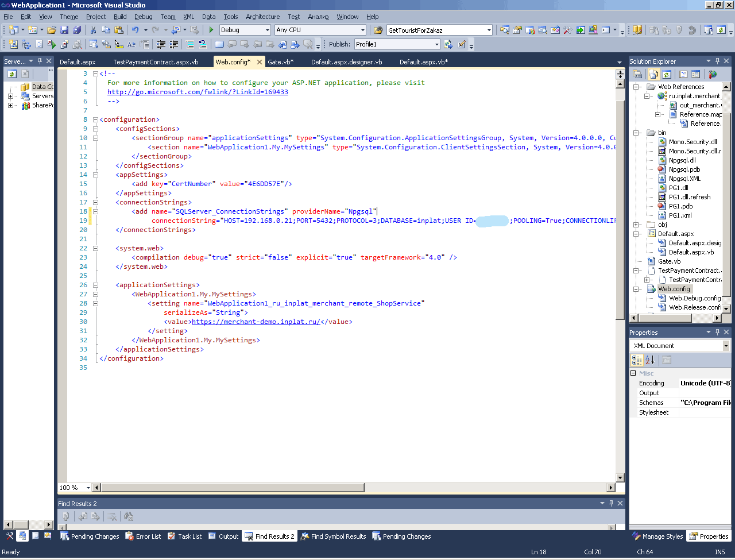Increase line indent in the XML toolbar

click(x=174, y=44)
